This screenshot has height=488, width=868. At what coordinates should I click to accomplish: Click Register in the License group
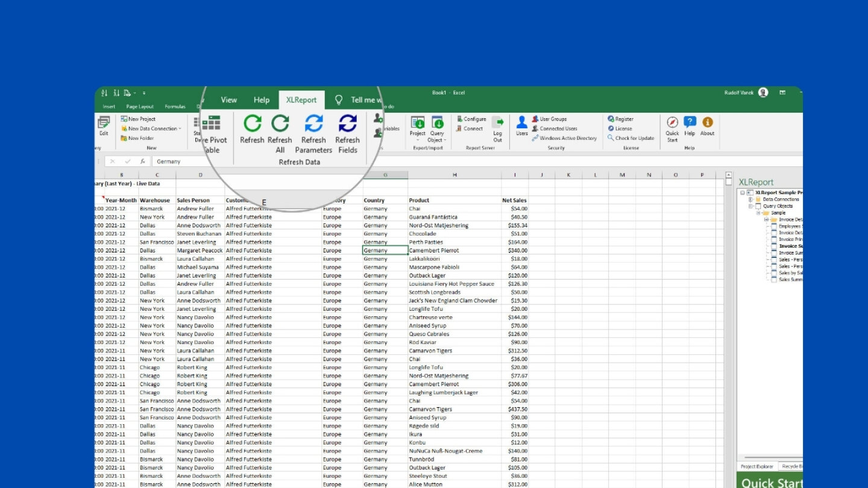620,119
